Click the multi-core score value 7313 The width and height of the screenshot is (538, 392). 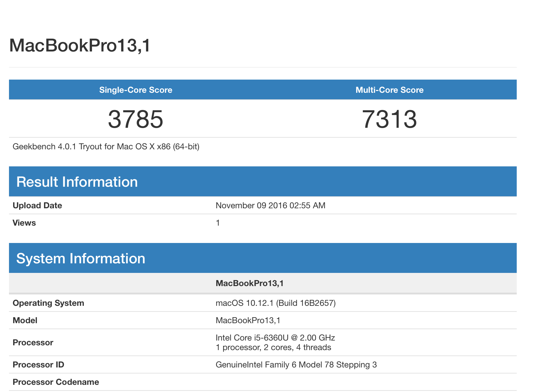point(389,119)
